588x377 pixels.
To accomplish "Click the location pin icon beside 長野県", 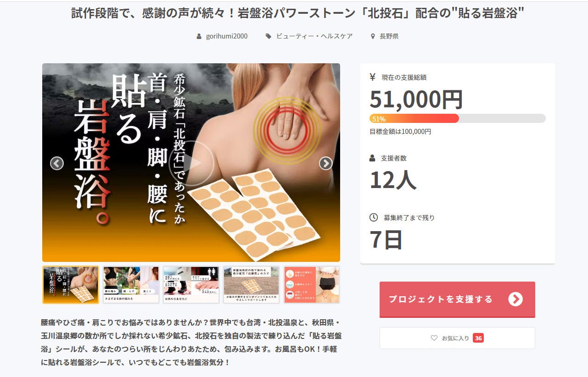I will point(373,36).
